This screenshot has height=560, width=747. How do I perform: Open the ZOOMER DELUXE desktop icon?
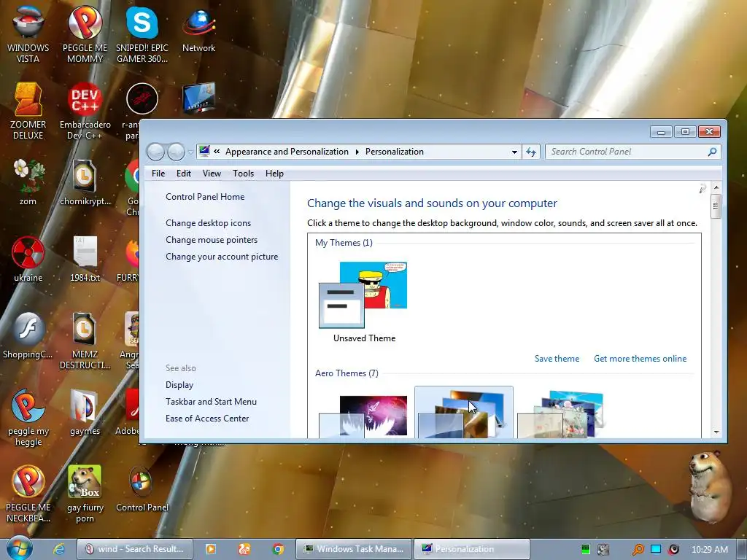(28, 111)
